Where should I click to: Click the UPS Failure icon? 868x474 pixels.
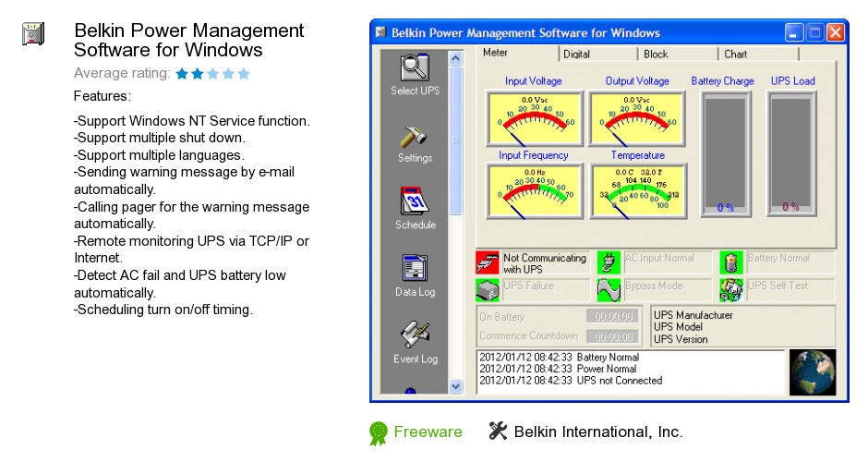(x=488, y=290)
